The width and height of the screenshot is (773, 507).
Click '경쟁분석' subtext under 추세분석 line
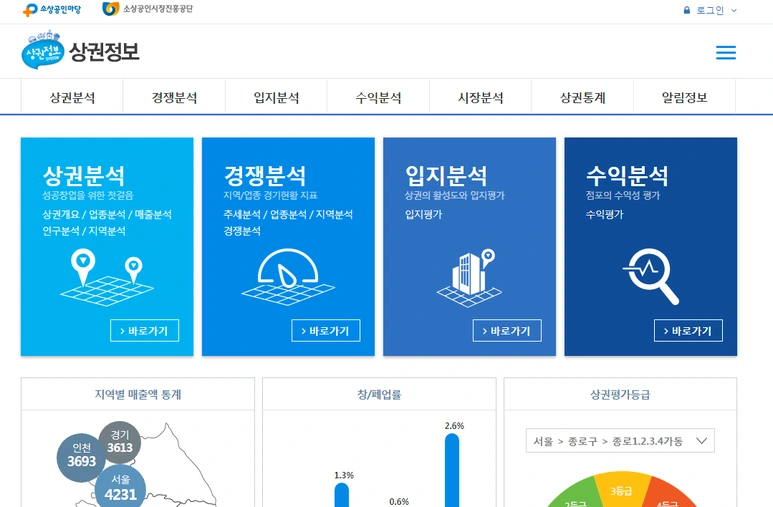pyautogui.click(x=242, y=231)
